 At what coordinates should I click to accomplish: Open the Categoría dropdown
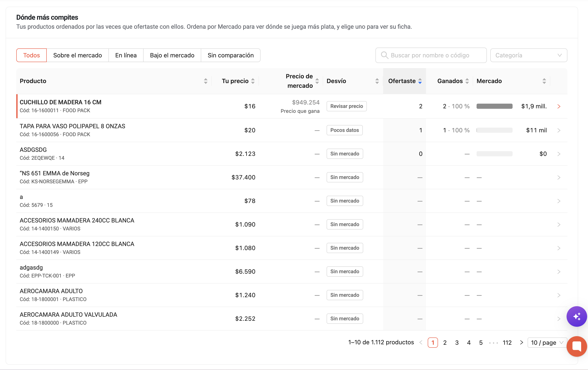(528, 55)
